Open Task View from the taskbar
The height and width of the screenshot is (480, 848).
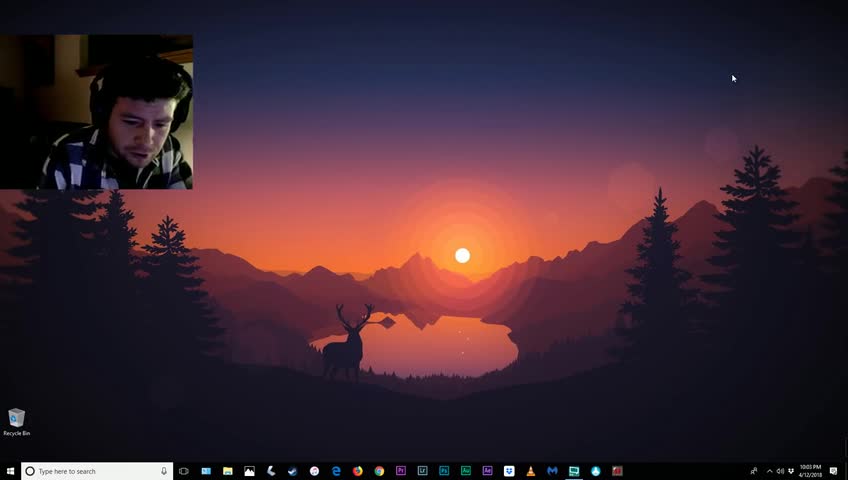[x=184, y=471]
